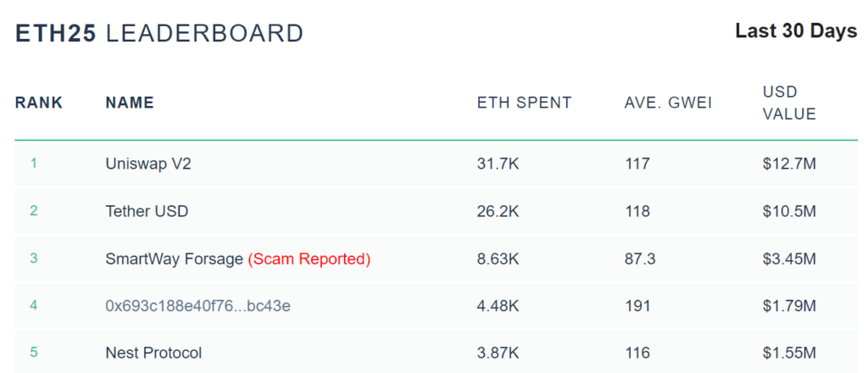868x373 pixels.
Task: Click the 26.2K value for Tether USD
Action: 498,211
